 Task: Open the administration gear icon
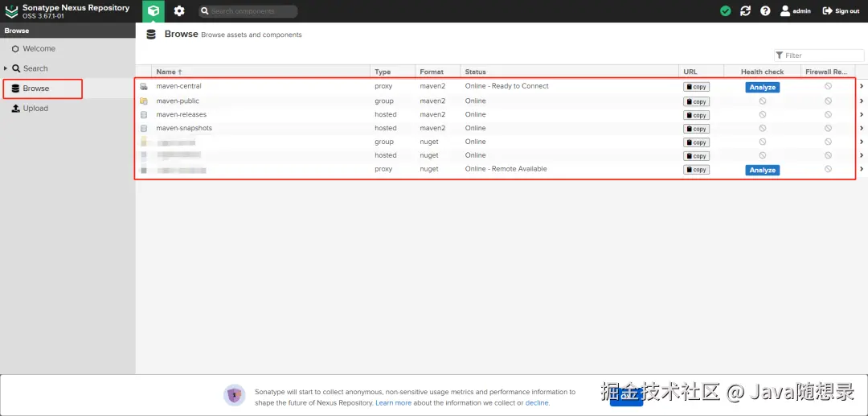(x=178, y=11)
